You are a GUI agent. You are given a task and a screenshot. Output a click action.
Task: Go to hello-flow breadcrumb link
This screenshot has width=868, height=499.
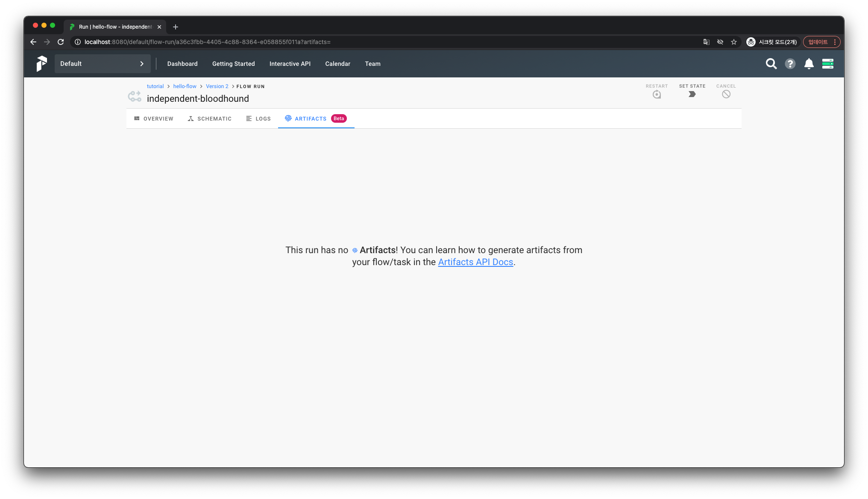click(185, 86)
